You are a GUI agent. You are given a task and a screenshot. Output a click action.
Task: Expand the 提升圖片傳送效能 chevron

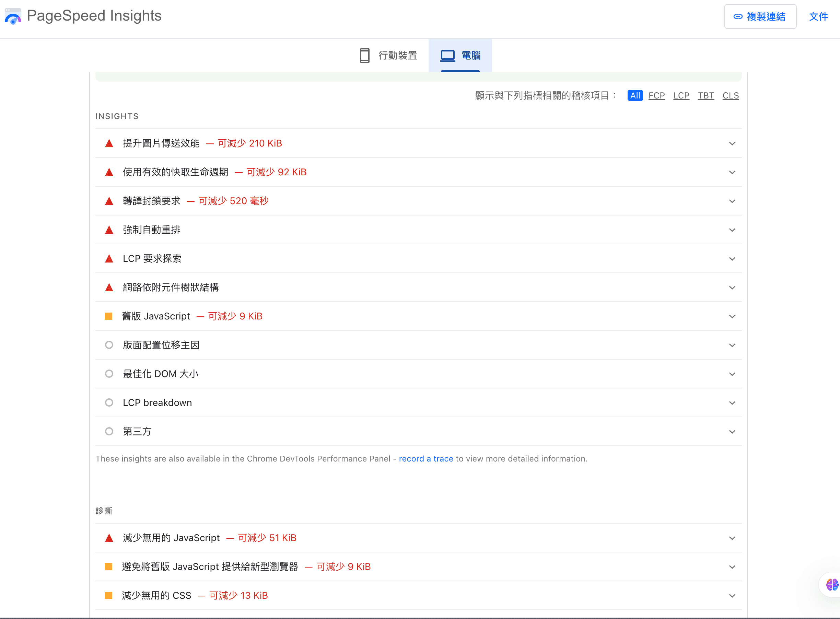coord(732,143)
